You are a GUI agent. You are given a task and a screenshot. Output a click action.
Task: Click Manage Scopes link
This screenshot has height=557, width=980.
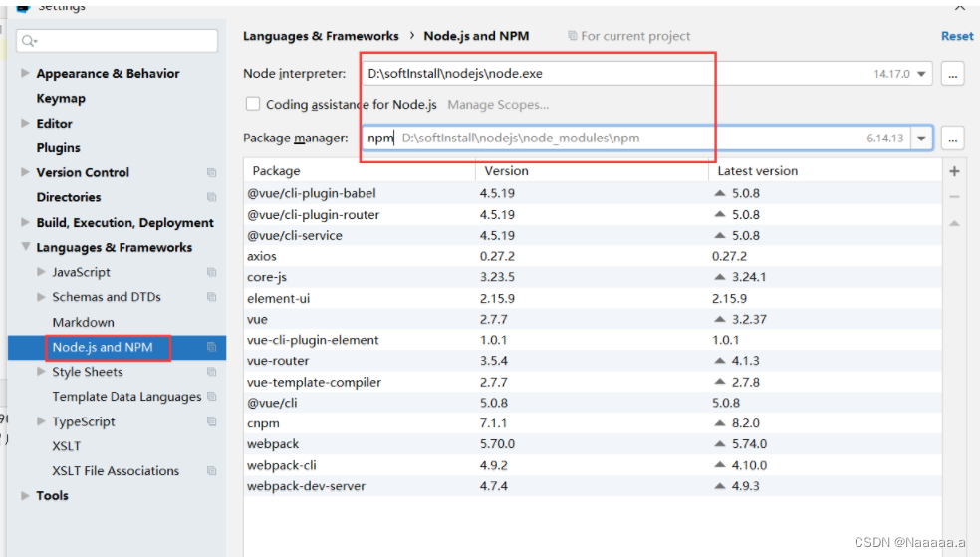[x=498, y=105]
